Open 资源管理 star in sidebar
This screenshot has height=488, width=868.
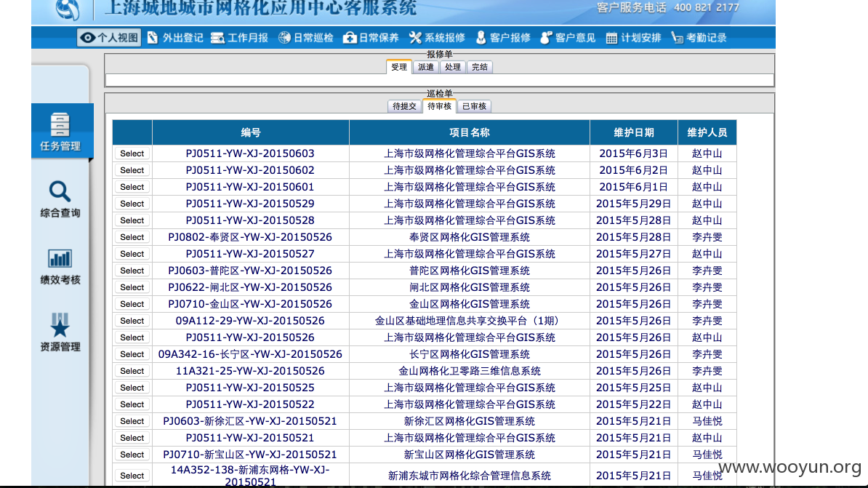coord(60,333)
